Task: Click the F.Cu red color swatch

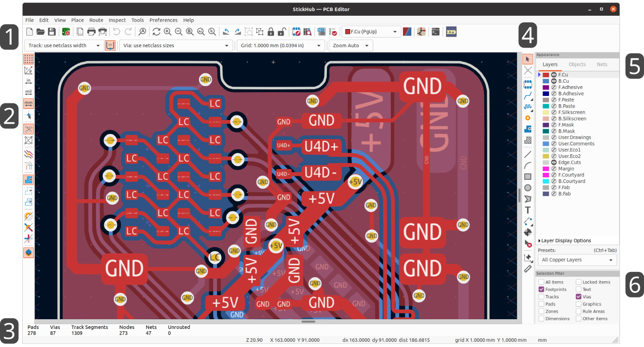Action: pyautogui.click(x=546, y=74)
